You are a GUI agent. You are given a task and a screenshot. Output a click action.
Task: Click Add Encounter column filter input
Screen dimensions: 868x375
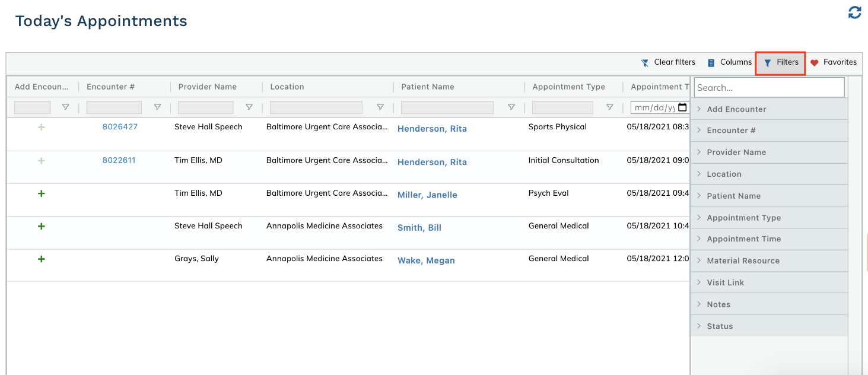[33, 107]
